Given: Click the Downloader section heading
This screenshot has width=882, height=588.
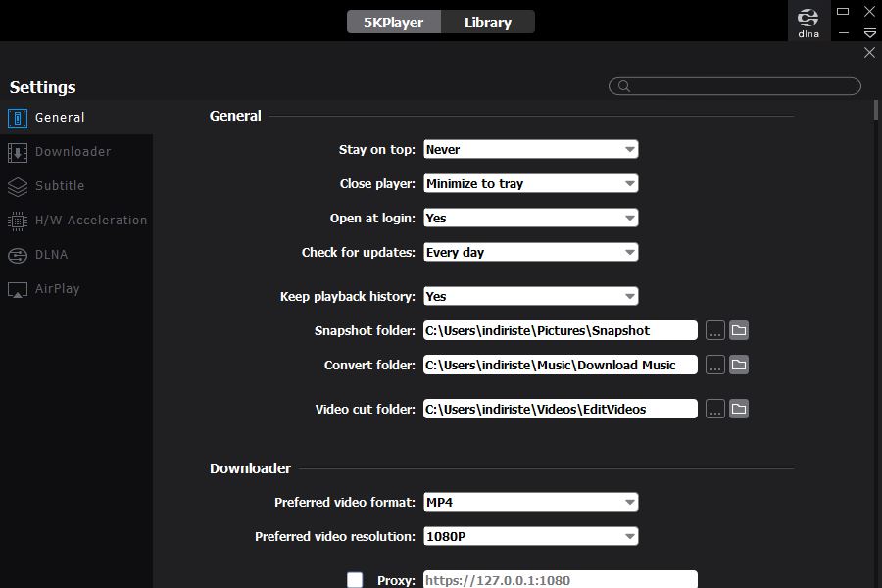Looking at the screenshot, I should coord(250,468).
